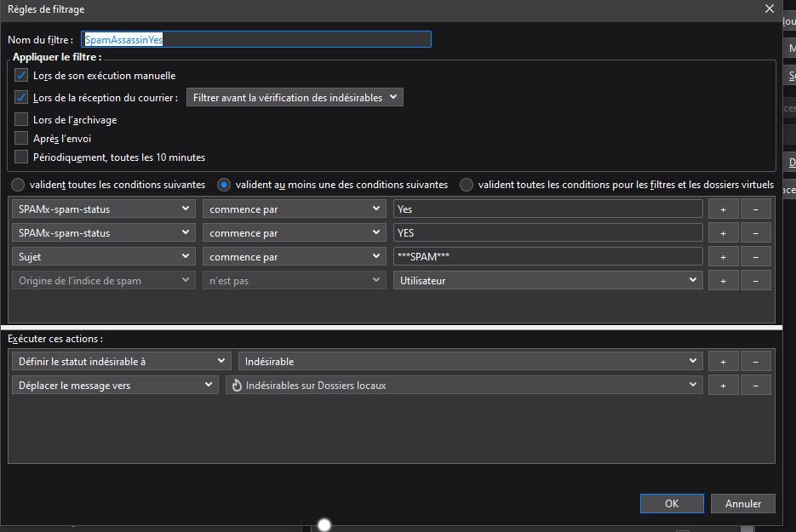This screenshot has width=796, height=532.
Task: Add a condition after the Sujet row
Action: click(723, 257)
